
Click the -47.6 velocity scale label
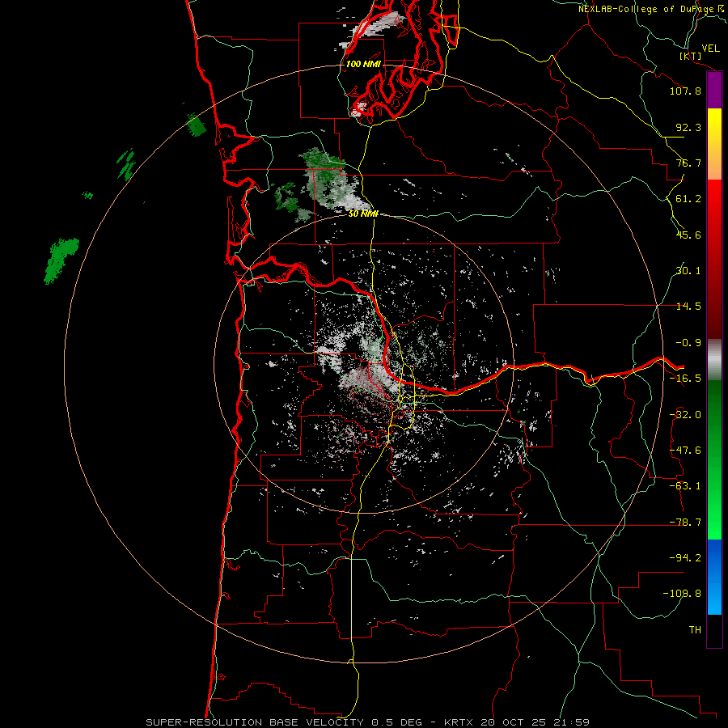(x=685, y=451)
